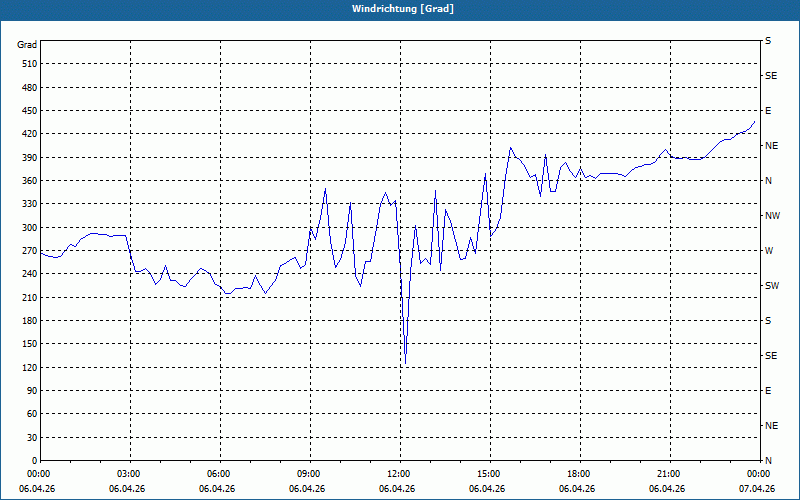The height and width of the screenshot is (500, 800).
Task: Click the 180 degree axis label
Action: coord(30,320)
